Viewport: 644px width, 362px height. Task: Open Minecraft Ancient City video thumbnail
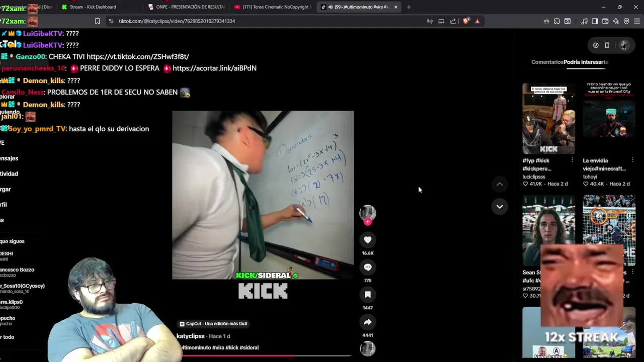[x=609, y=119]
